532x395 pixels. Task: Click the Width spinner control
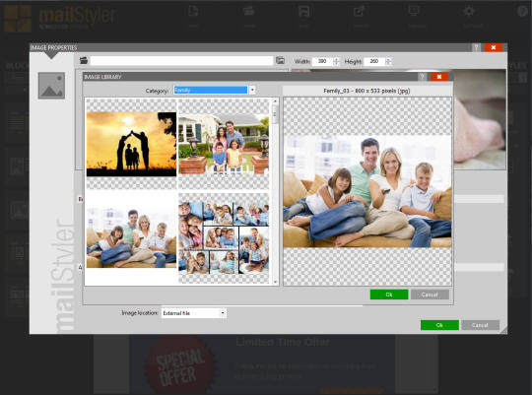pyautogui.click(x=336, y=61)
